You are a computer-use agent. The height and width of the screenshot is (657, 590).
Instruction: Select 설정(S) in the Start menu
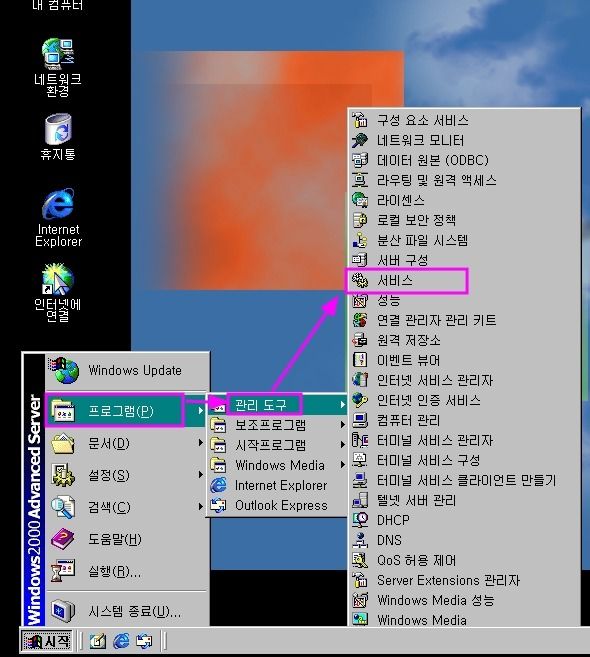127,475
